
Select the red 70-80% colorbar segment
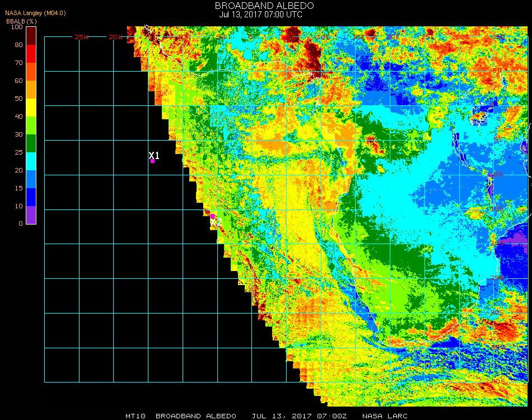point(31,54)
